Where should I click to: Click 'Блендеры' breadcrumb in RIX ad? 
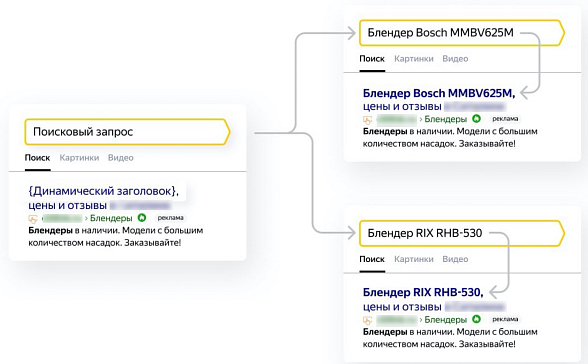(446, 320)
